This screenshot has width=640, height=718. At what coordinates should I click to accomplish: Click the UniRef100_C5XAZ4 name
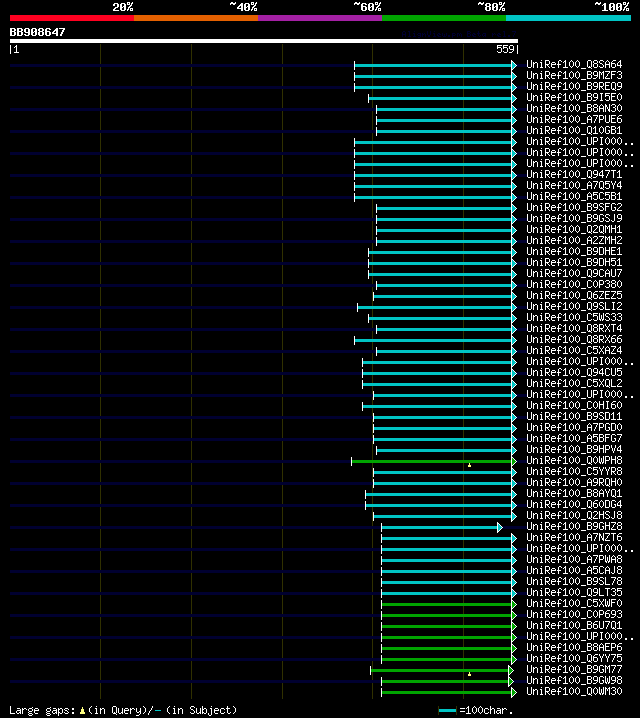[x=574, y=350]
